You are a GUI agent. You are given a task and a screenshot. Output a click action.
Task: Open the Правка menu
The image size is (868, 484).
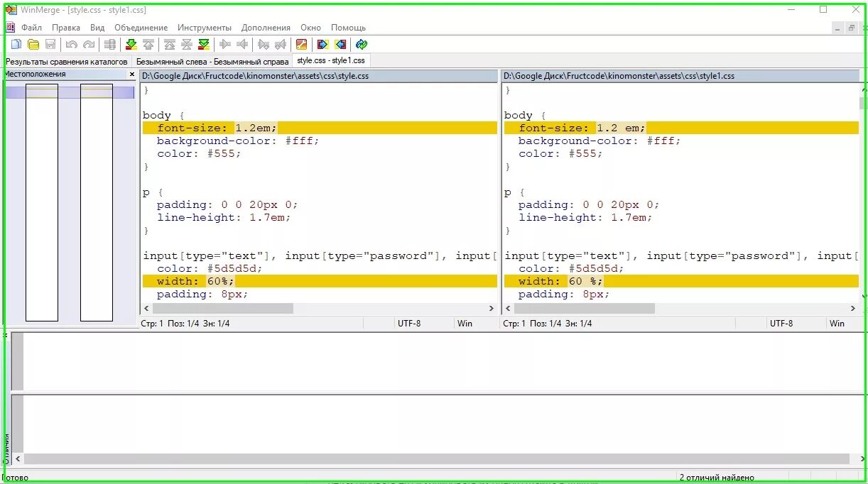(66, 28)
